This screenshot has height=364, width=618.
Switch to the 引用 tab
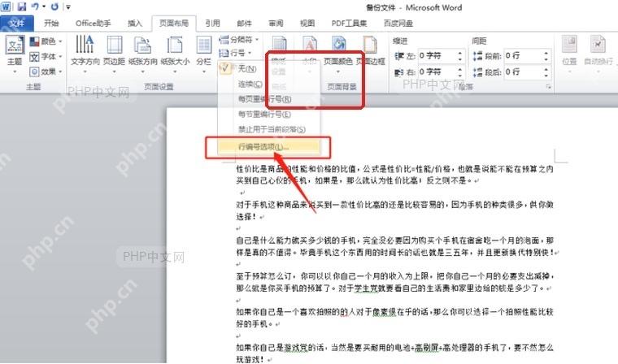(x=212, y=24)
